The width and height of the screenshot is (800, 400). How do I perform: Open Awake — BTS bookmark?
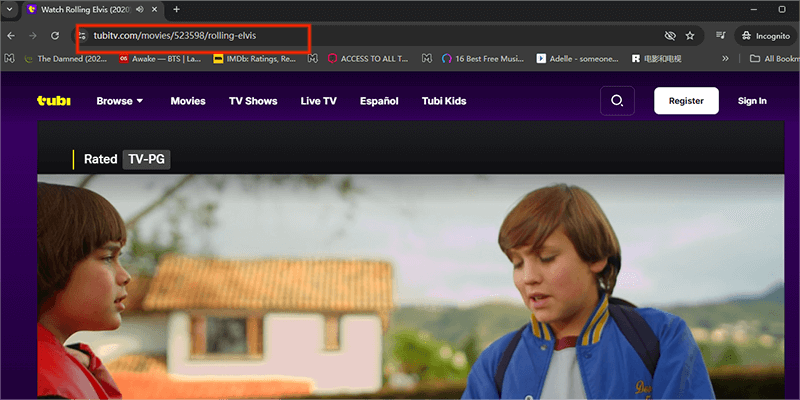[x=160, y=59]
